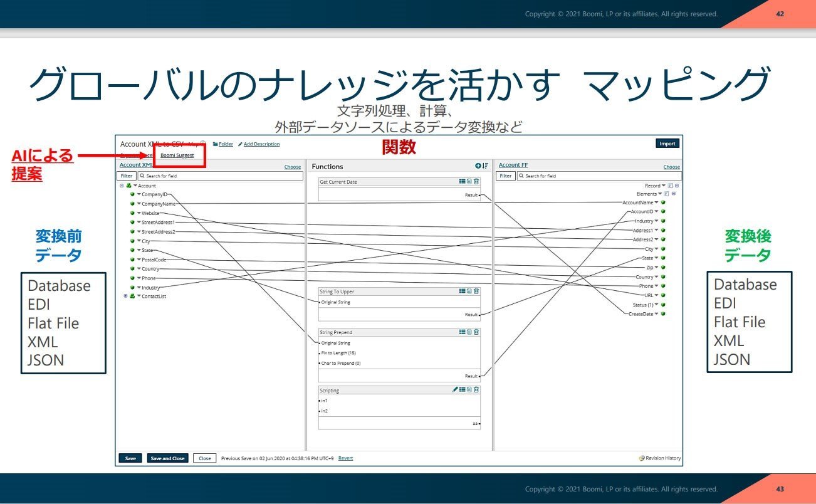Click the Revision History link text
This screenshot has width=816, height=504.
click(663, 458)
